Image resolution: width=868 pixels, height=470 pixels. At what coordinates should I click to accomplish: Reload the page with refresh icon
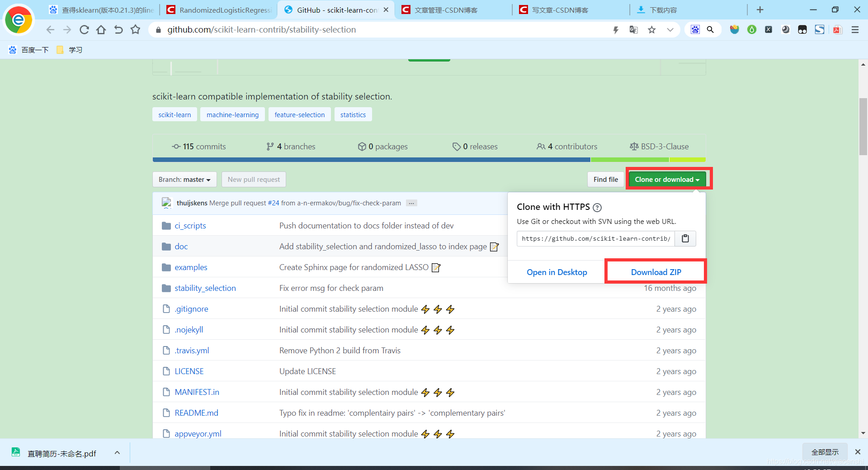[84, 30]
